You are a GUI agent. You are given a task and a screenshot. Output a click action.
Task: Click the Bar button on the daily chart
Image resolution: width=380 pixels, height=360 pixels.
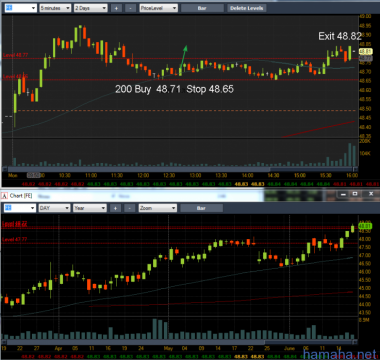[201, 208]
